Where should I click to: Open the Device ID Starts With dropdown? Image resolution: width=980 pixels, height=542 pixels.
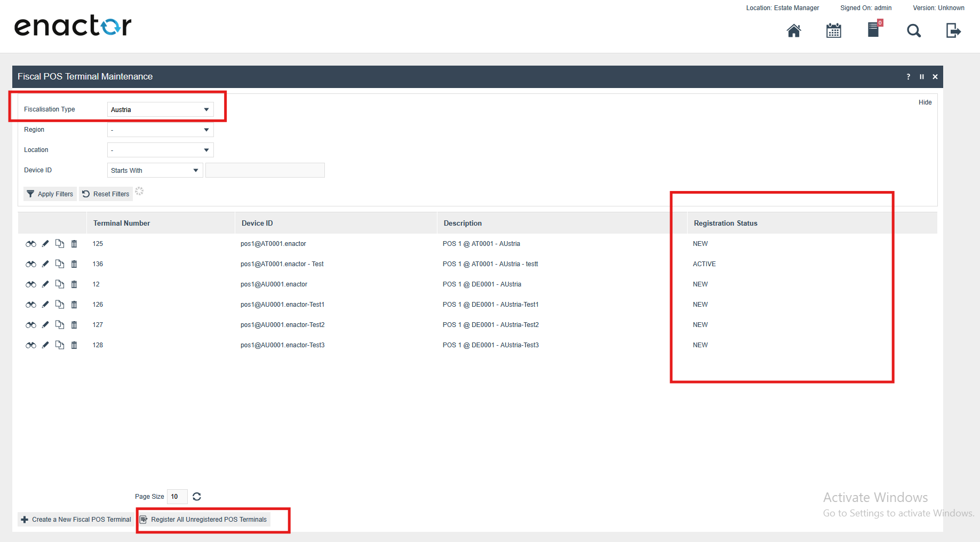[x=155, y=170]
